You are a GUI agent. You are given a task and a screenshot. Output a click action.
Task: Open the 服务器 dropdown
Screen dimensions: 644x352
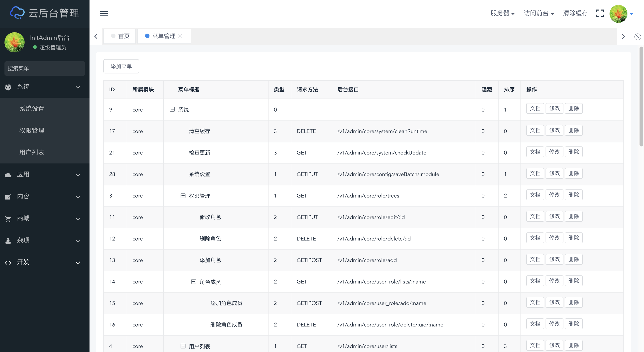coord(502,13)
